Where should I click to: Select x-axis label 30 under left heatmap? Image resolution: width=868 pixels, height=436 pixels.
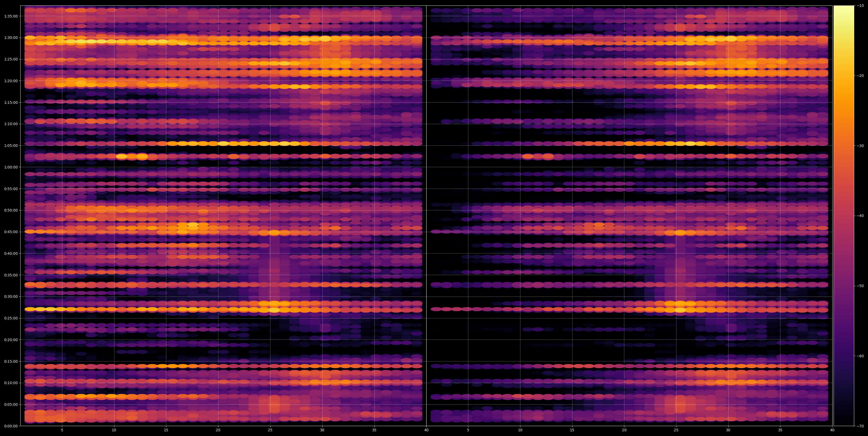(322, 430)
